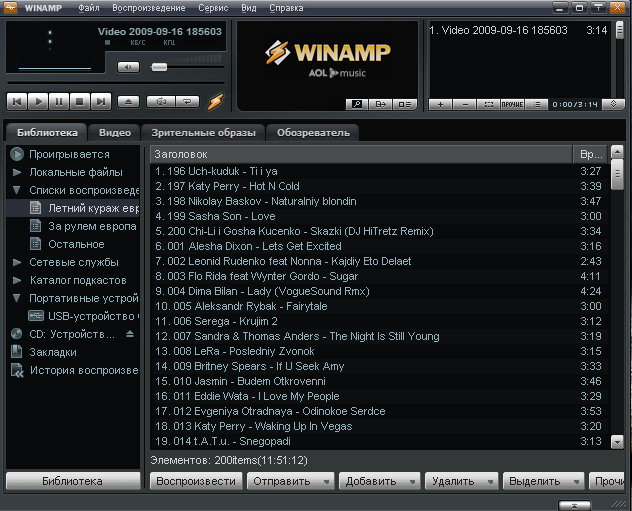Screen dimensions: 632x511
Task: Open Закладки bookmarks in the library
Action: tap(53, 352)
